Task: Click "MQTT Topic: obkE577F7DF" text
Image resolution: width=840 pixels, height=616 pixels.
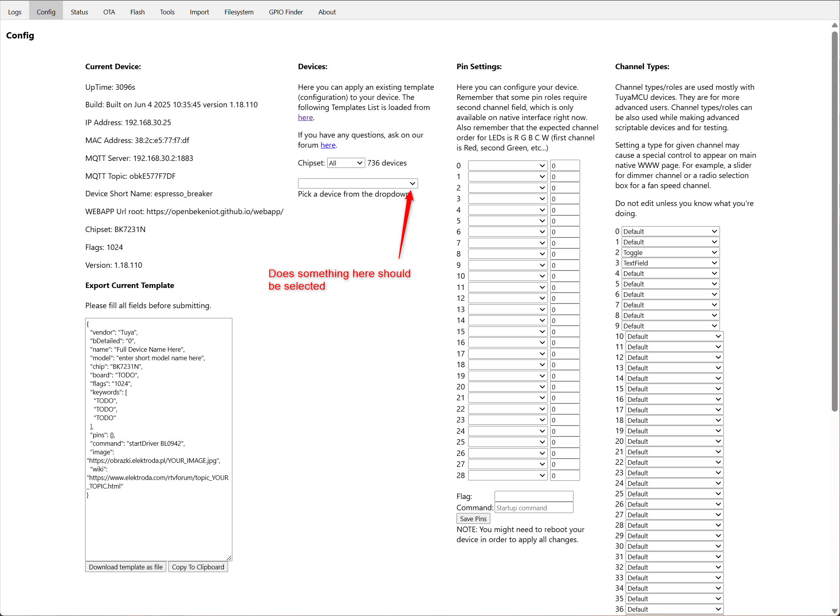Action: (x=131, y=176)
